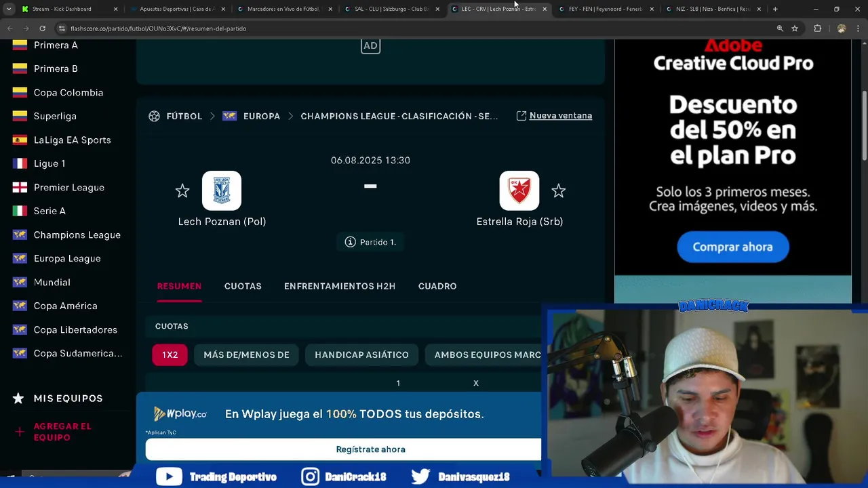
Task: Select the 1X2 odds filter
Action: tap(170, 354)
